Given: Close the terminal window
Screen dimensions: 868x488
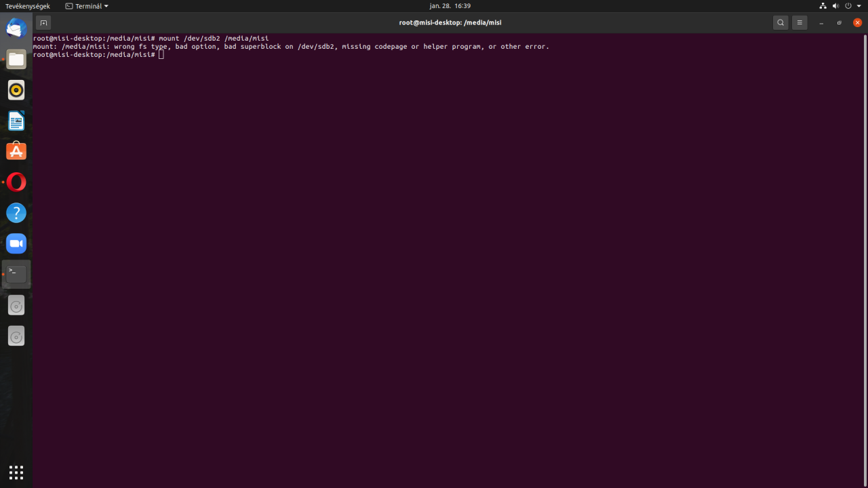Looking at the screenshot, I should pyautogui.click(x=857, y=22).
